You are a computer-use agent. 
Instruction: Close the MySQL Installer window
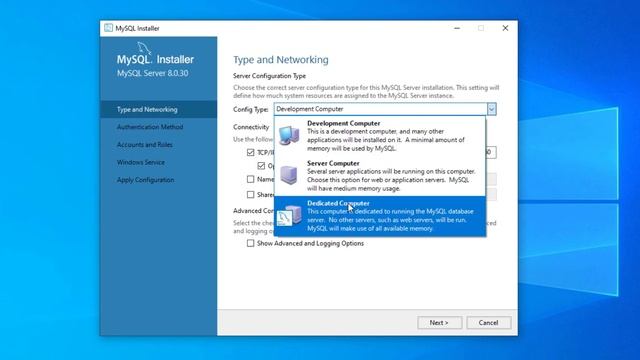click(x=505, y=28)
